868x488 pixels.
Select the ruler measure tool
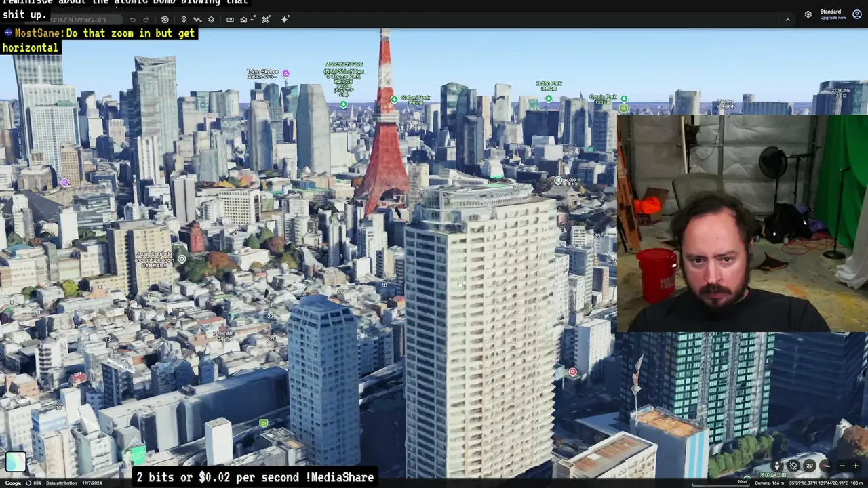click(x=230, y=20)
